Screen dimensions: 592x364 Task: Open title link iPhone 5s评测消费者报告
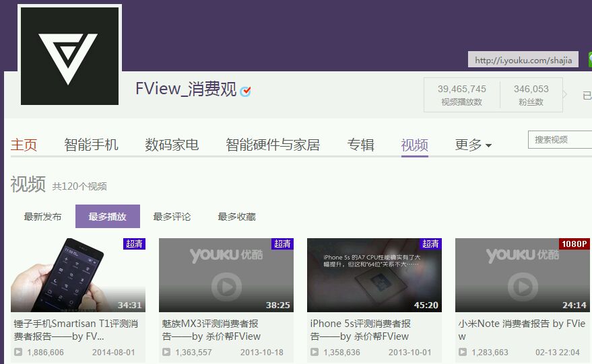pos(360,330)
